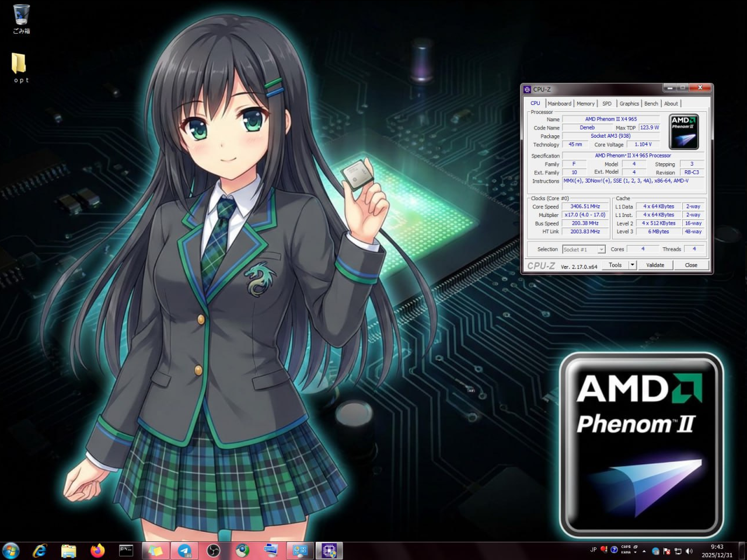Screen dimensions: 747x560
Task: Click the 'x17.0 (4.0 - 17.0)' multiplier value
Action: 585,215
